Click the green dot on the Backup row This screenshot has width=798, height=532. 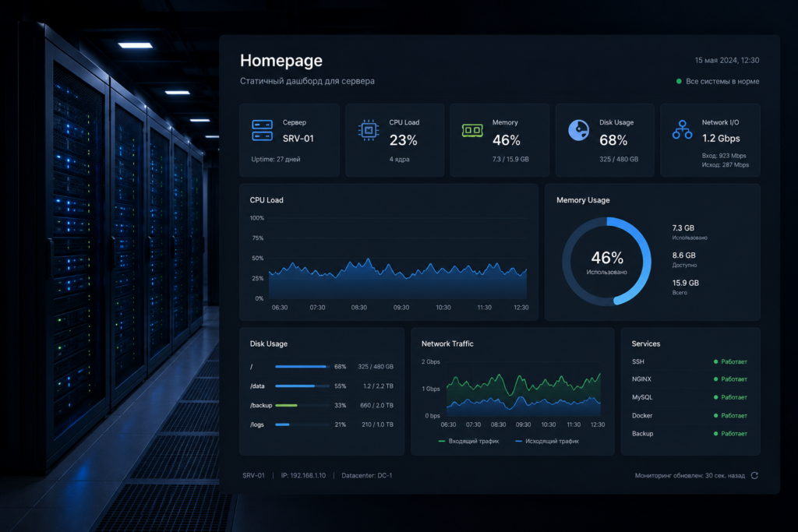tap(715, 434)
